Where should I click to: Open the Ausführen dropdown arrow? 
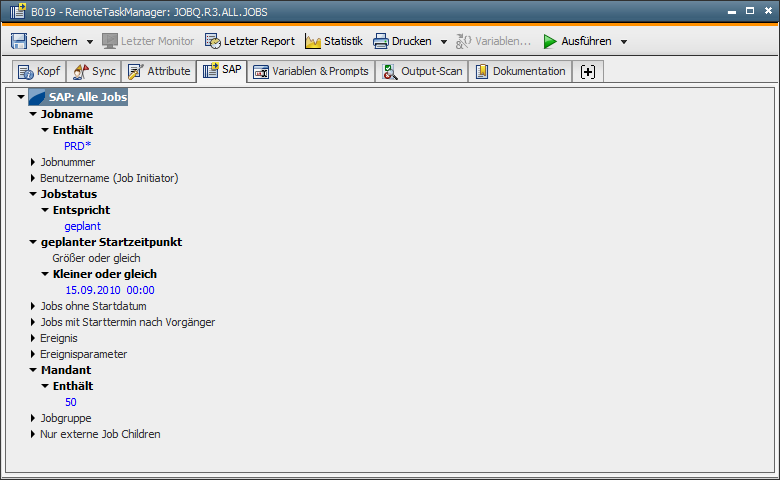(x=624, y=42)
